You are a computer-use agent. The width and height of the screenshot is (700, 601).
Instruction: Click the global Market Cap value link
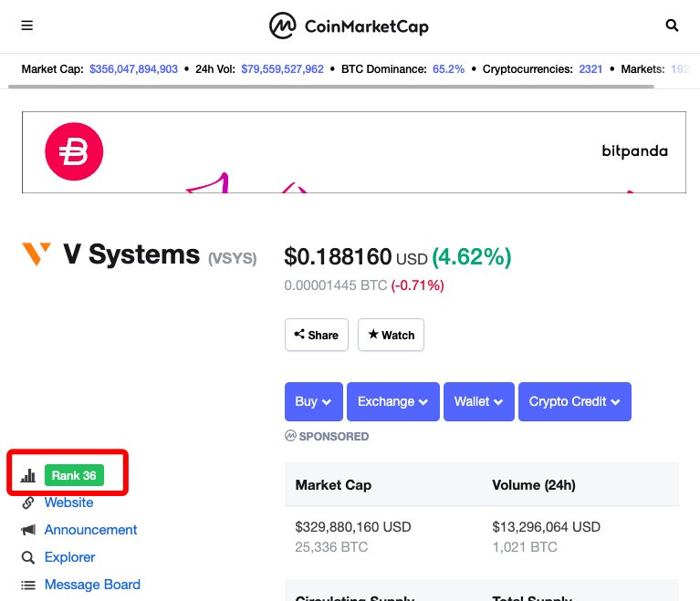[133, 69]
